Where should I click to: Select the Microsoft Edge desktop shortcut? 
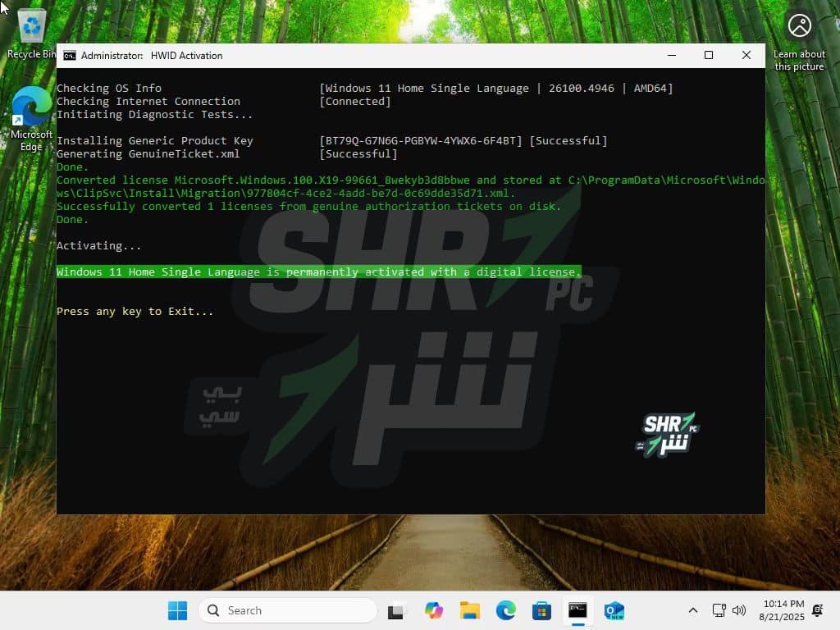31,119
